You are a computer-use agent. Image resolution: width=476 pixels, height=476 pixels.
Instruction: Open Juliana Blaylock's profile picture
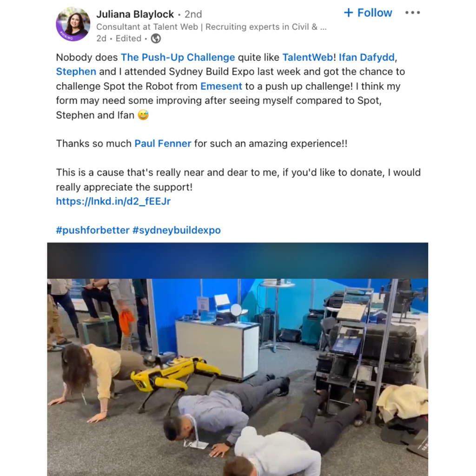click(73, 24)
